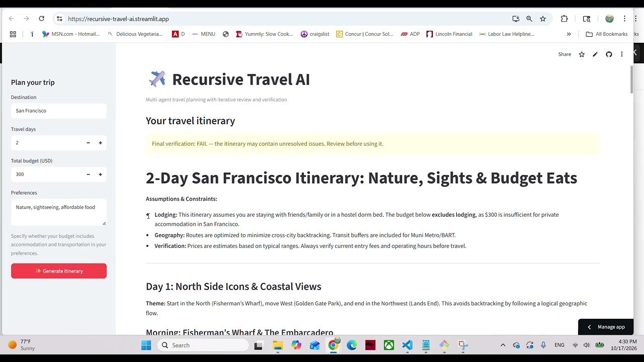Click the Preferences text area

click(59, 212)
